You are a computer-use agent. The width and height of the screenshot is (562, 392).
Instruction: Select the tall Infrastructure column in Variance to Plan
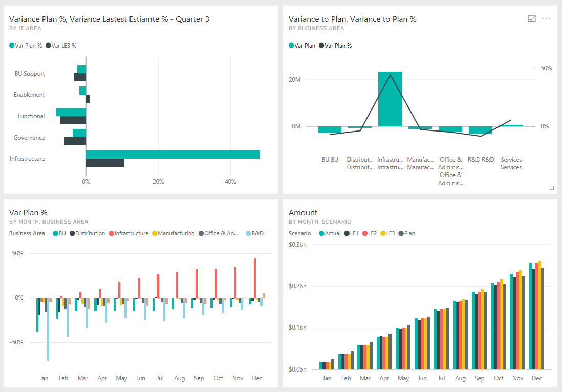tap(390, 99)
